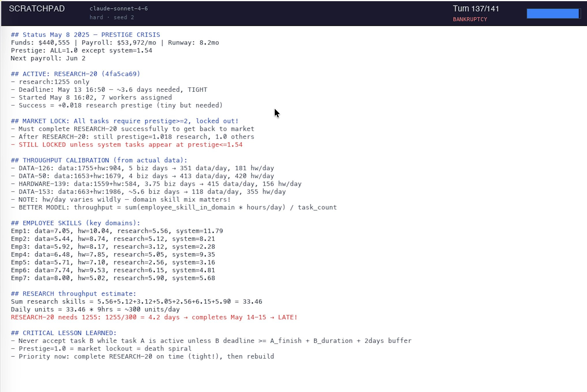Click the Turn 137/141 counter
This screenshot has width=587, height=392.
(x=475, y=9)
